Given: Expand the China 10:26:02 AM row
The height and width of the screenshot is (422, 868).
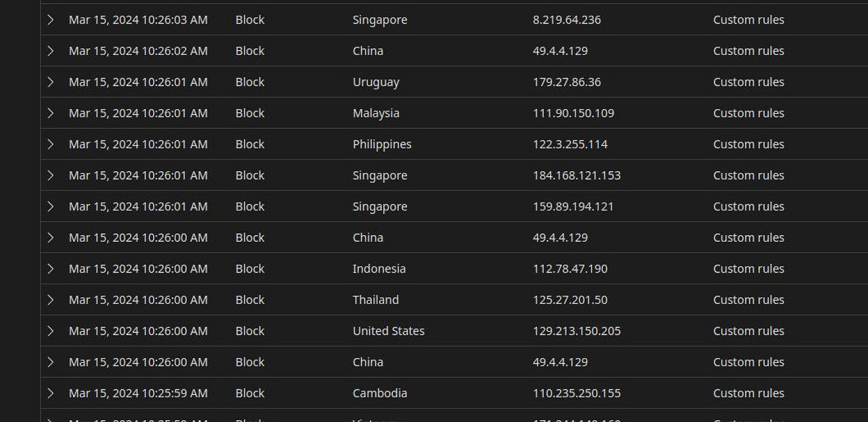Looking at the screenshot, I should tap(51, 51).
